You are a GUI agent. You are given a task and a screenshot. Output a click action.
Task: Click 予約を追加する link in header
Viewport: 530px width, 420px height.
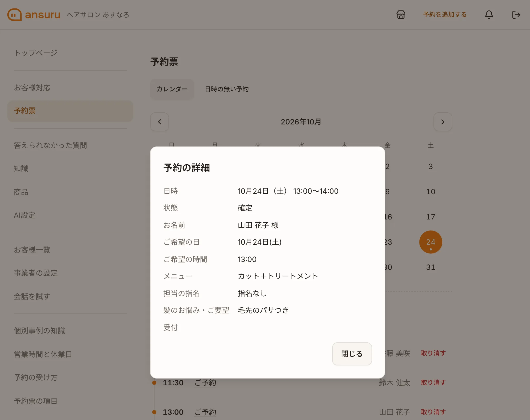coord(445,15)
